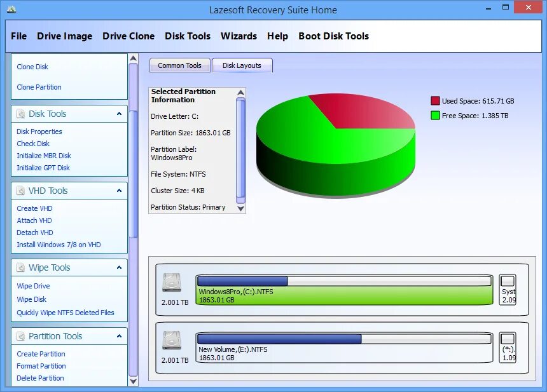The width and height of the screenshot is (547, 392).
Task: Click the 'Drive Letter: C:' text
Action: (174, 116)
